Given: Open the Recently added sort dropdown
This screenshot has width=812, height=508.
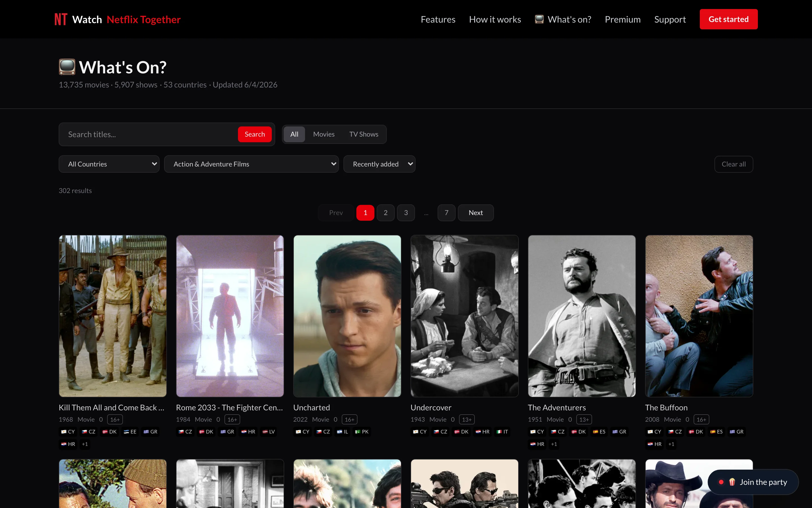Looking at the screenshot, I should pyautogui.click(x=379, y=164).
